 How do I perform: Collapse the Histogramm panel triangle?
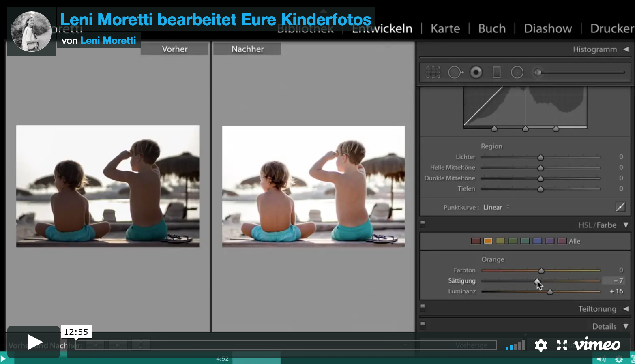click(626, 49)
